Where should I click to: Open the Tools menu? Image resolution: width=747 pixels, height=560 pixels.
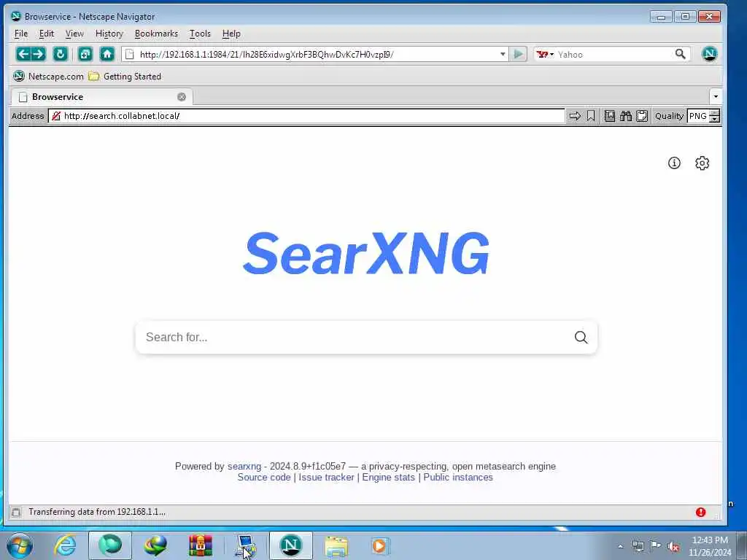pos(200,34)
